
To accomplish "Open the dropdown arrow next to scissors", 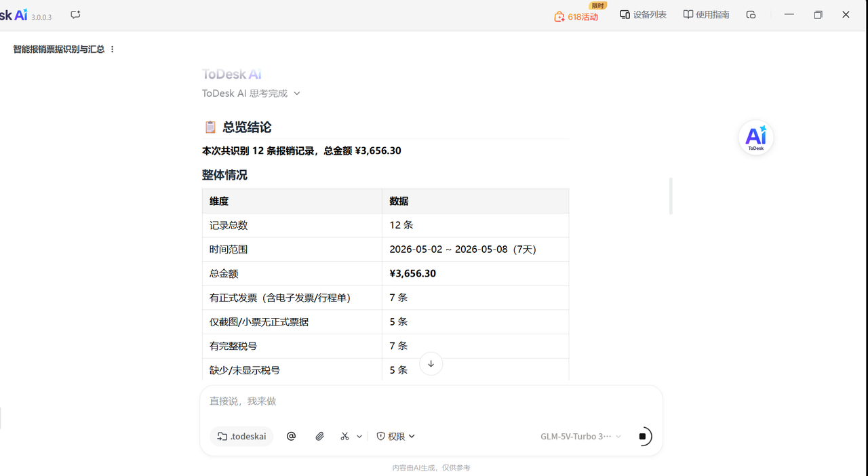I will coord(359,437).
